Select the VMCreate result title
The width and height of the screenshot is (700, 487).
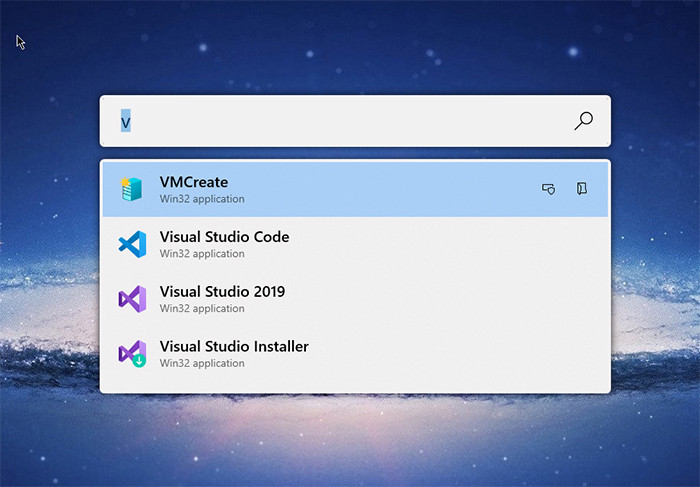[x=194, y=182]
